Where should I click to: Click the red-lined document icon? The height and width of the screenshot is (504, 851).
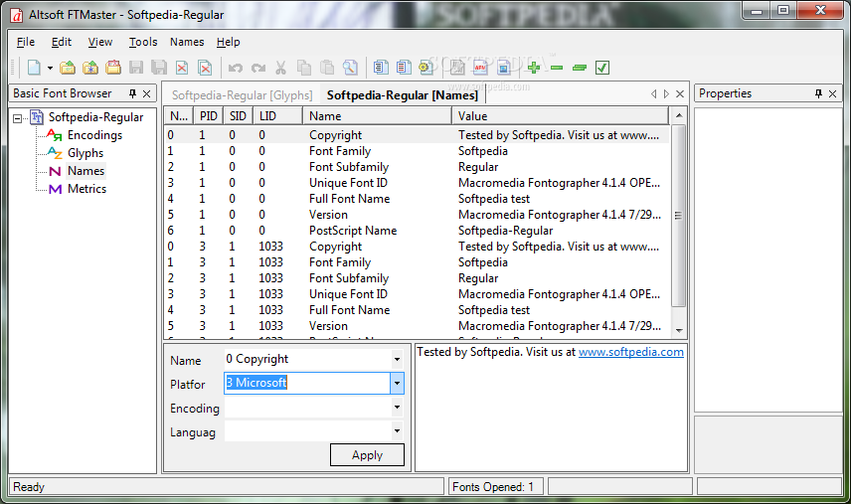pyautogui.click(x=404, y=68)
